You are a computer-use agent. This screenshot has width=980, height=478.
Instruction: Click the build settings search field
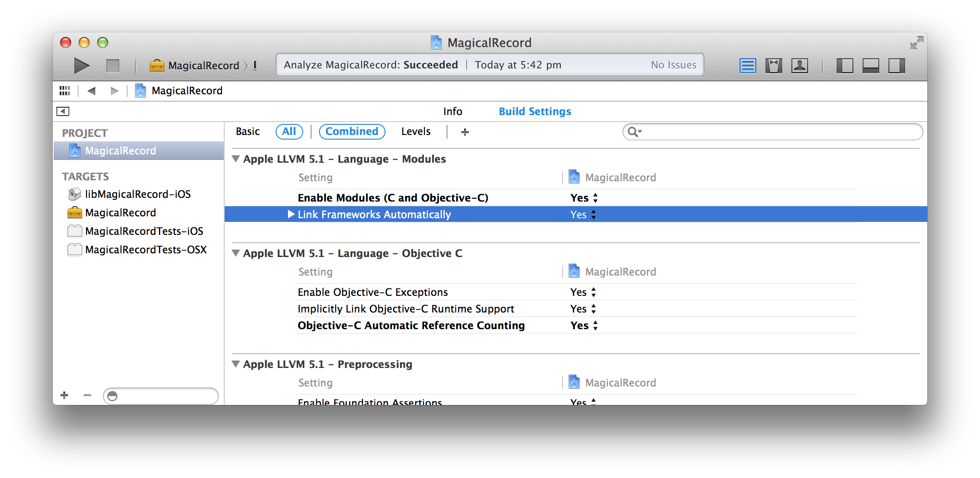(772, 132)
